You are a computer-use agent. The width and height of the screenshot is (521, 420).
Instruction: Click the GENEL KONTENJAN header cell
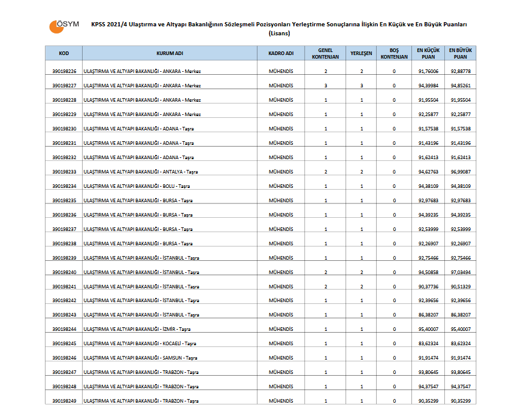325,53
